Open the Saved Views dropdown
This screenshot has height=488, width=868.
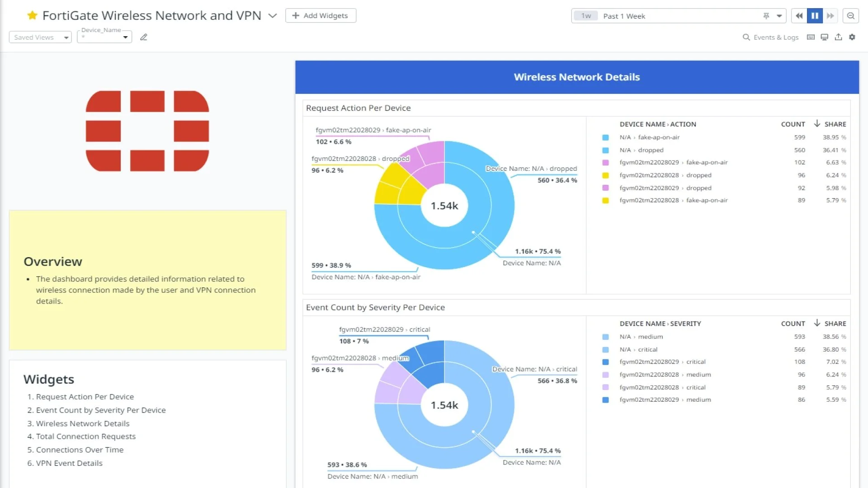click(40, 37)
